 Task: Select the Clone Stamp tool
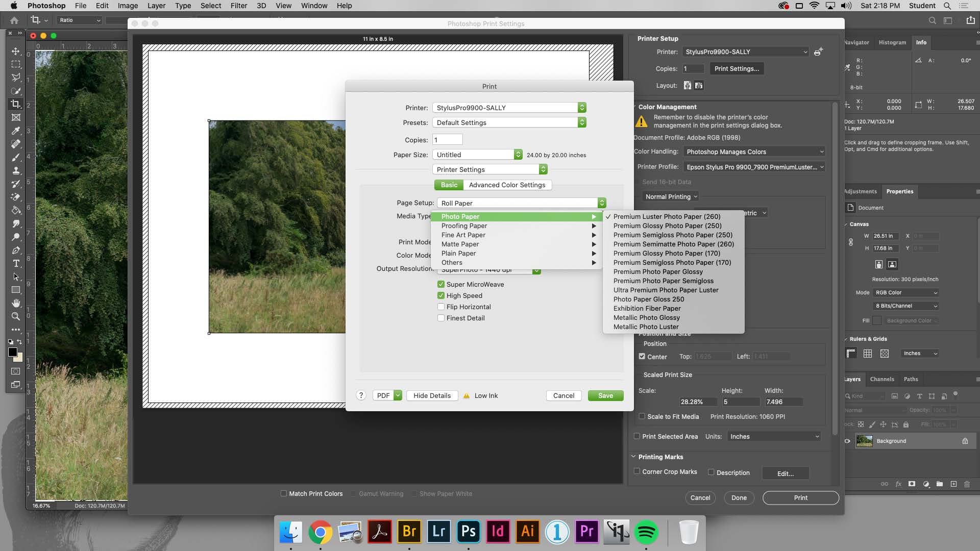click(x=16, y=170)
